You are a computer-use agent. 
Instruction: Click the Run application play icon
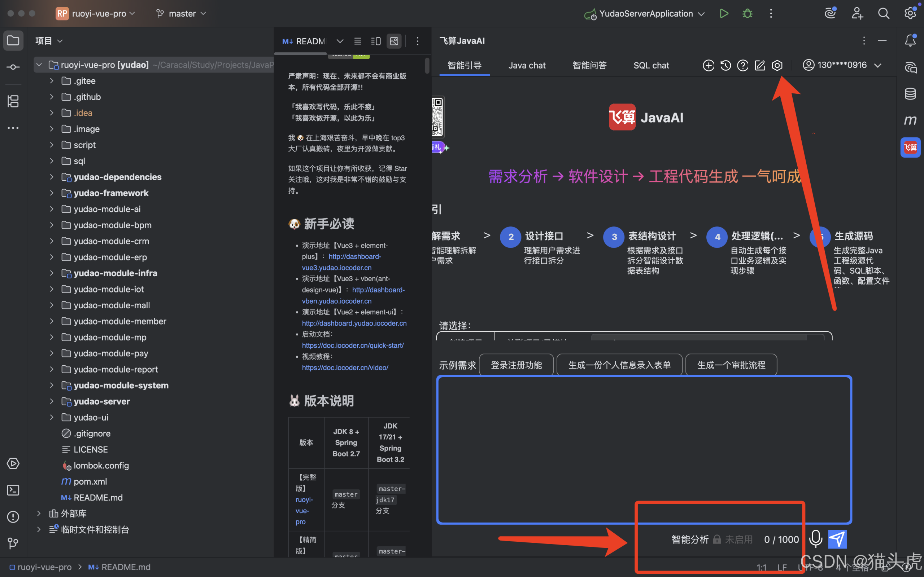tap(724, 14)
